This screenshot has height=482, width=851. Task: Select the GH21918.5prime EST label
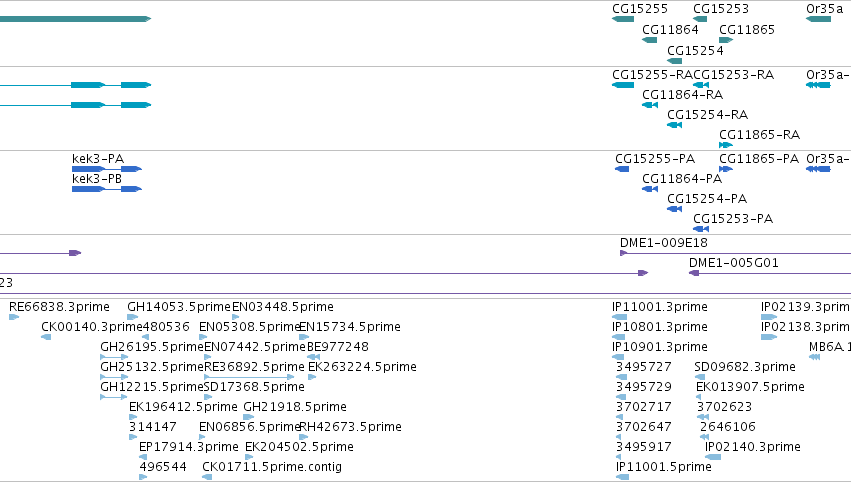tap(295, 407)
